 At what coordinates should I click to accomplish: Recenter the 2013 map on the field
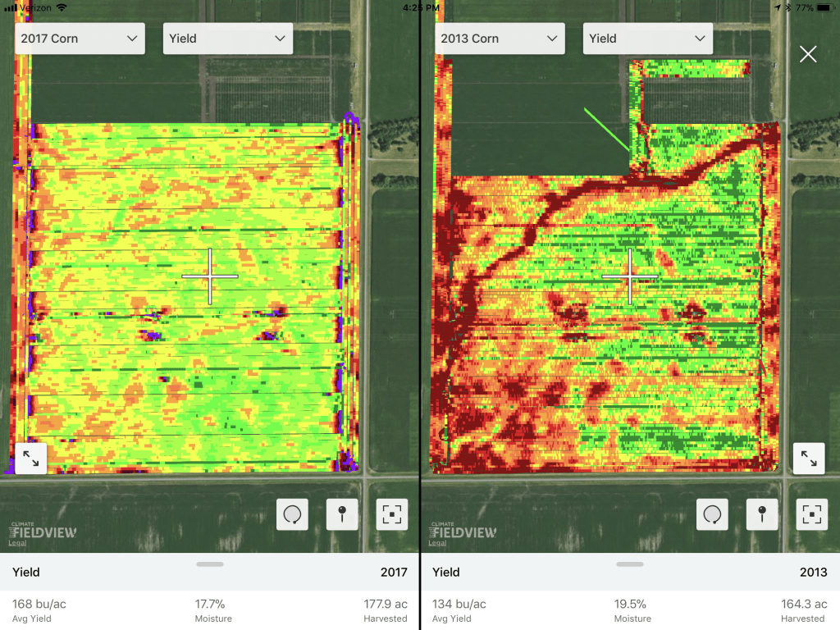tap(812, 514)
